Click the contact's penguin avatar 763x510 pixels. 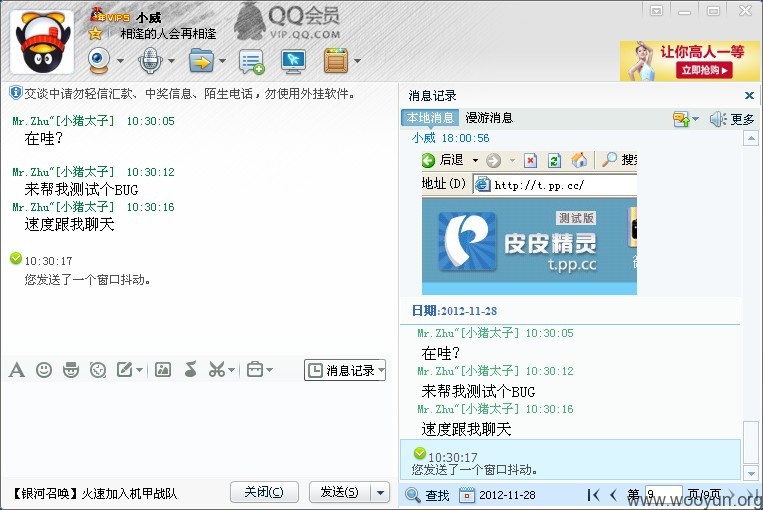point(42,42)
